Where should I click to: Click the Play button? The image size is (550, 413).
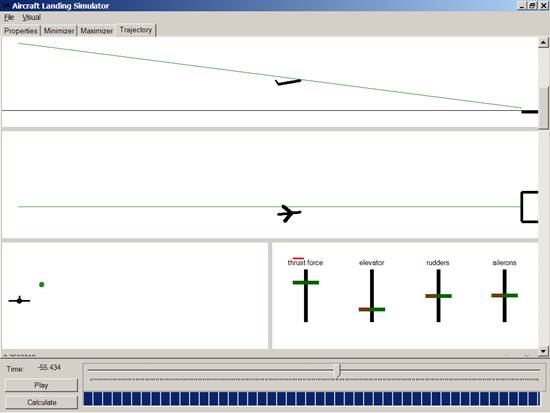[x=41, y=385]
